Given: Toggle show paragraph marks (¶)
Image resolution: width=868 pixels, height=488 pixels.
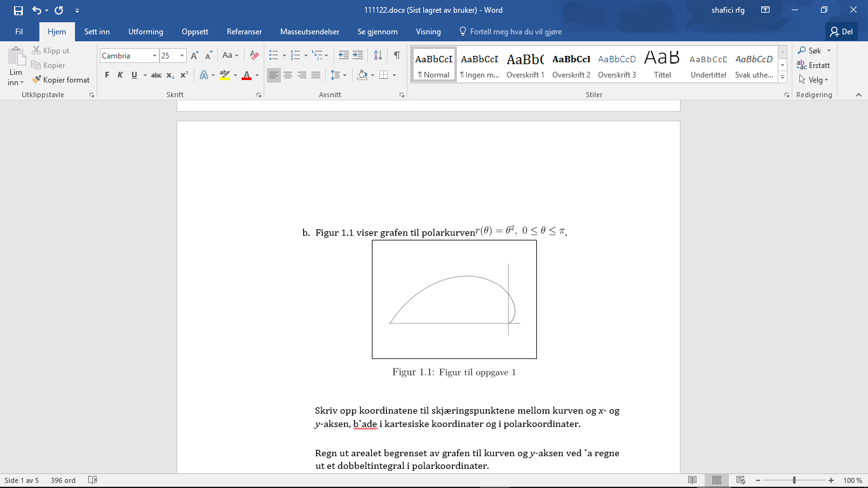Looking at the screenshot, I should (397, 56).
